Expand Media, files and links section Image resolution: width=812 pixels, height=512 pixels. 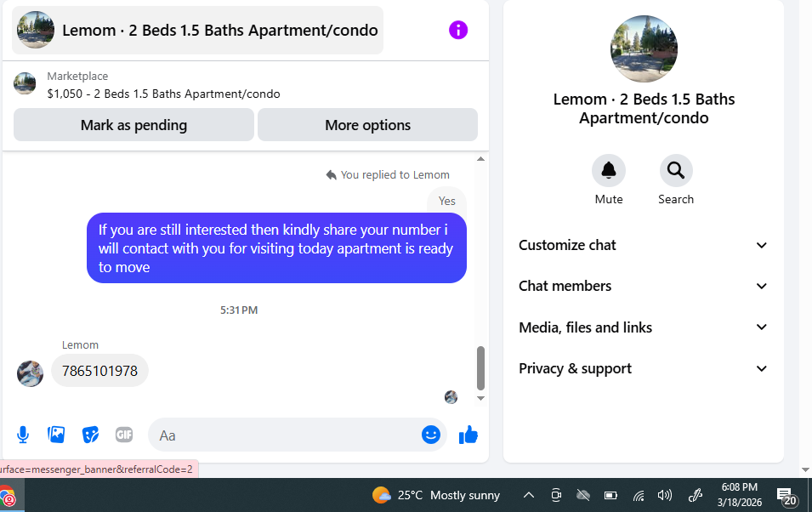(643, 327)
